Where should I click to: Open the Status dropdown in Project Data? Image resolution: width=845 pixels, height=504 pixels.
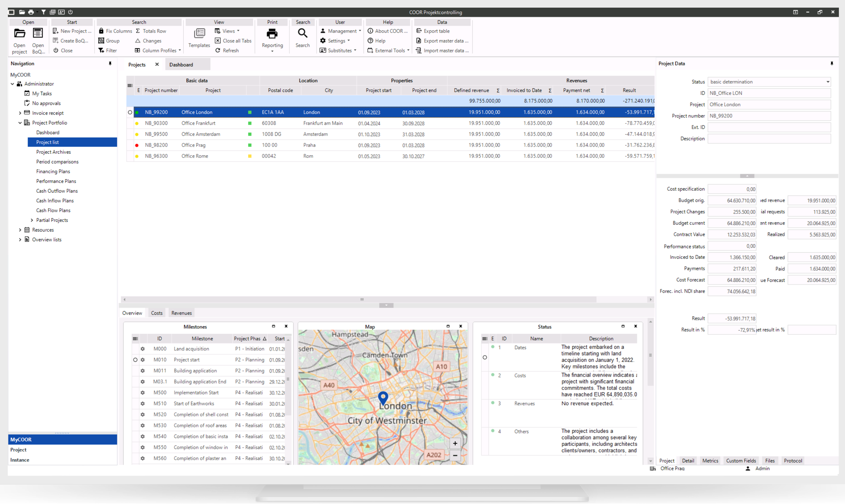828,82
